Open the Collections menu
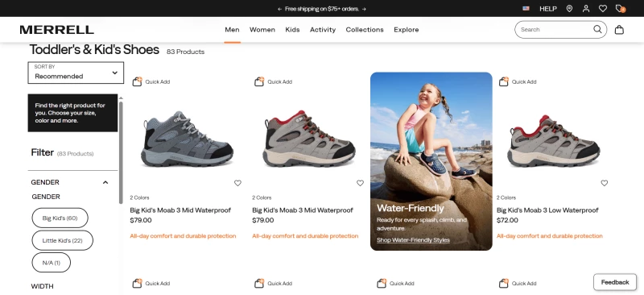 point(365,30)
